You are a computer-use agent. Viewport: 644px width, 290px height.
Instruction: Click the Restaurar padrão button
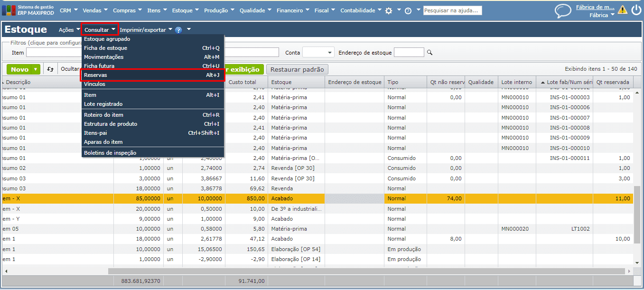tap(297, 69)
